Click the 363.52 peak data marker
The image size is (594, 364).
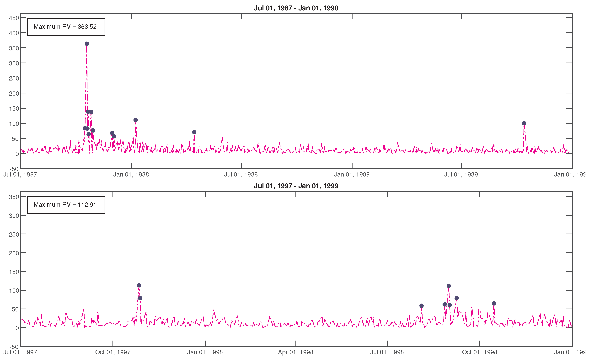tap(87, 44)
